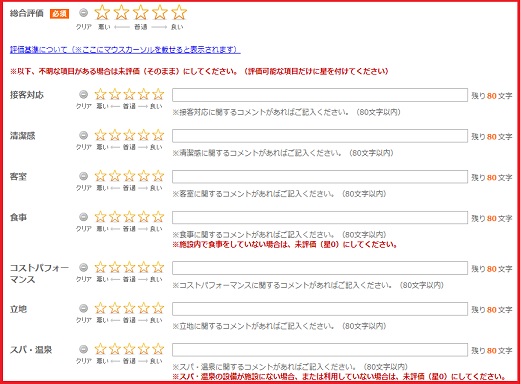
Task: Click the スパ・温泉 row label
Action: (x=31, y=350)
